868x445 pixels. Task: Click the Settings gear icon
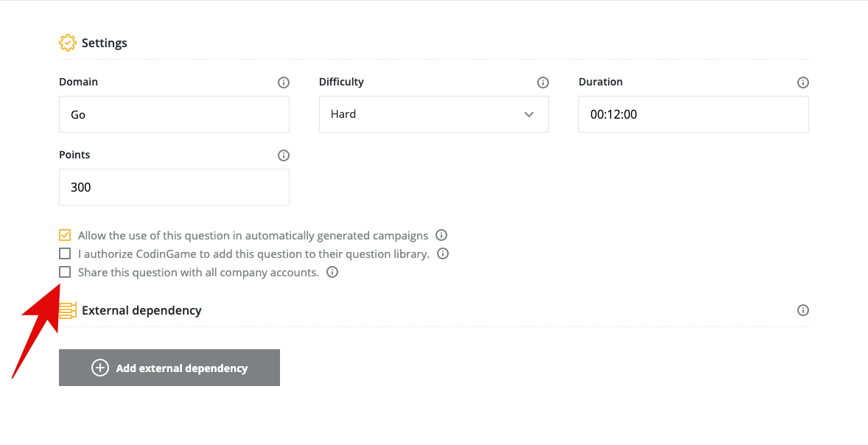pos(68,43)
